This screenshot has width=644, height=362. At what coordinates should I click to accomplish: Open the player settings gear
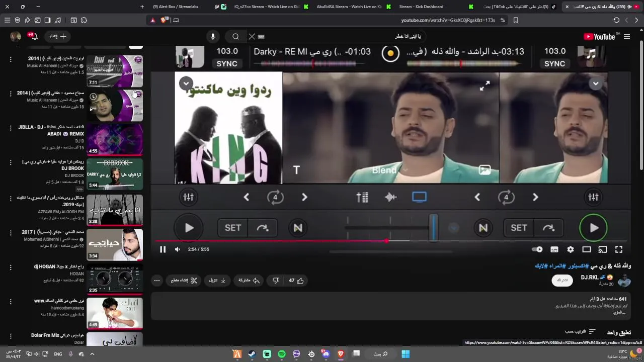(570, 249)
